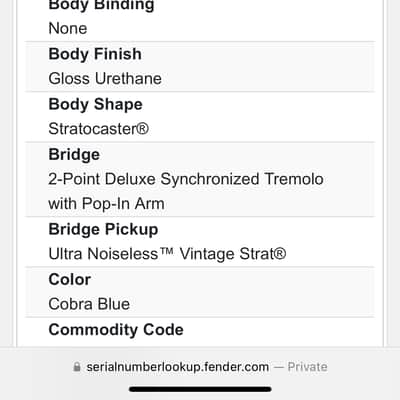Screen dimensions: 400x400
Task: Tap the Ultra Noiseless Vintage Strat value
Action: coord(167,254)
